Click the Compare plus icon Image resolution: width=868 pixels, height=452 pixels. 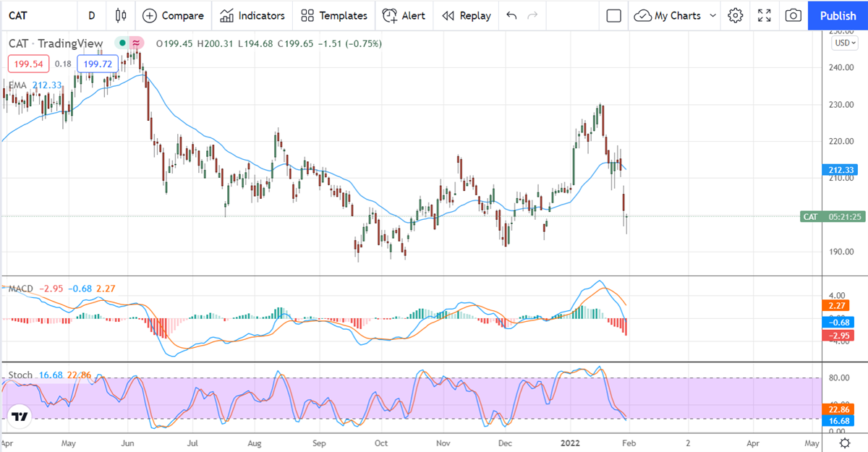tap(149, 15)
